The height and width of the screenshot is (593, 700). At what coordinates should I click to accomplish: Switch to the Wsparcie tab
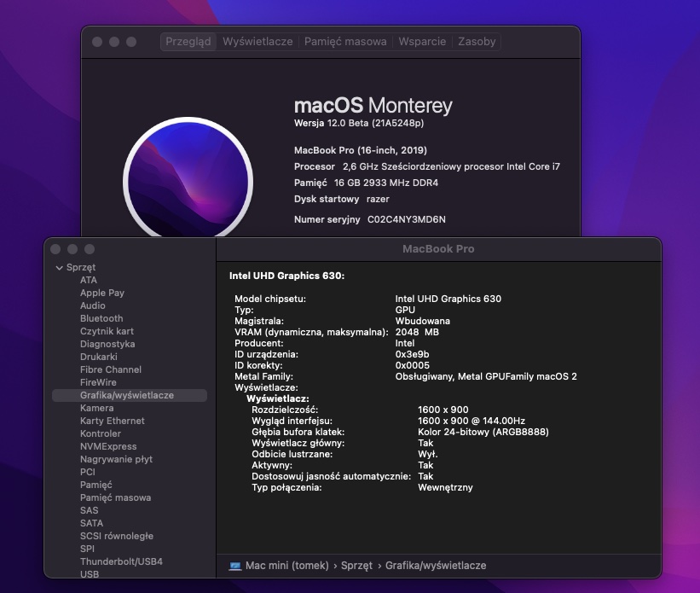pos(422,42)
